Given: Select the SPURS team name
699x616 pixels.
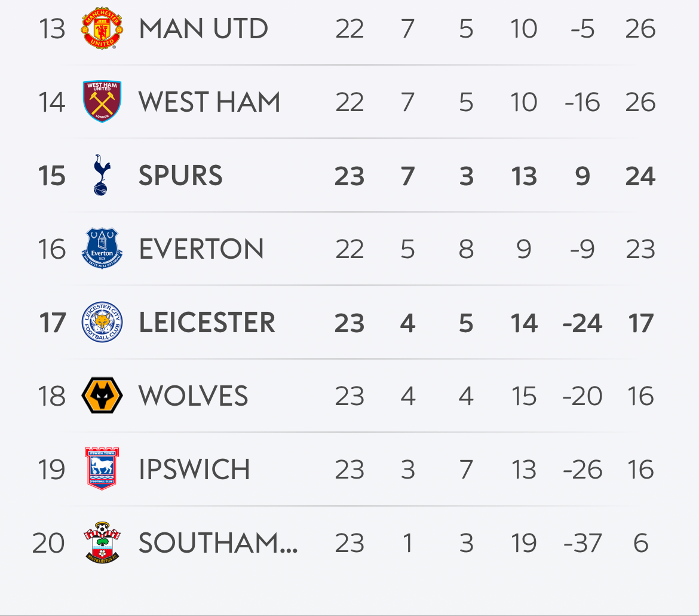Looking at the screenshot, I should (x=180, y=176).
